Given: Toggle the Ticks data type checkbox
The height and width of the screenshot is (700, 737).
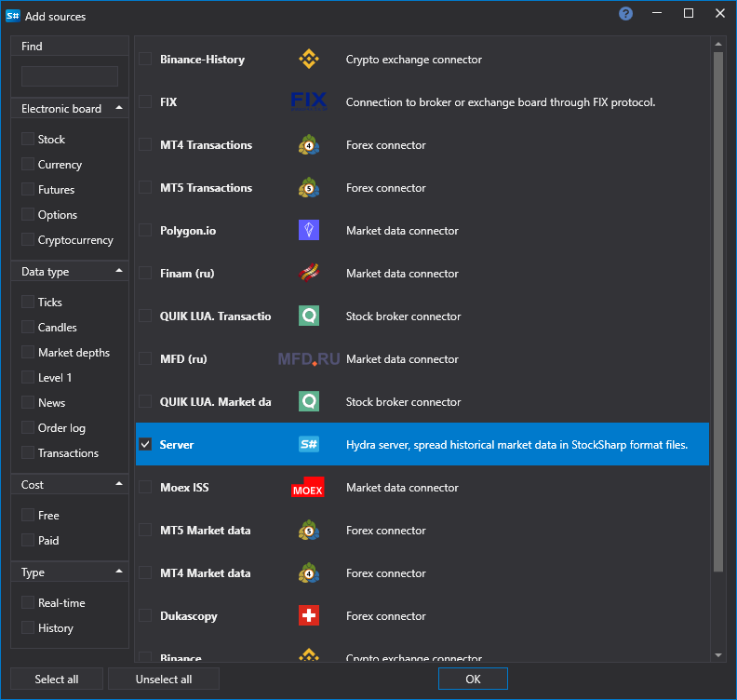Looking at the screenshot, I should coord(28,302).
